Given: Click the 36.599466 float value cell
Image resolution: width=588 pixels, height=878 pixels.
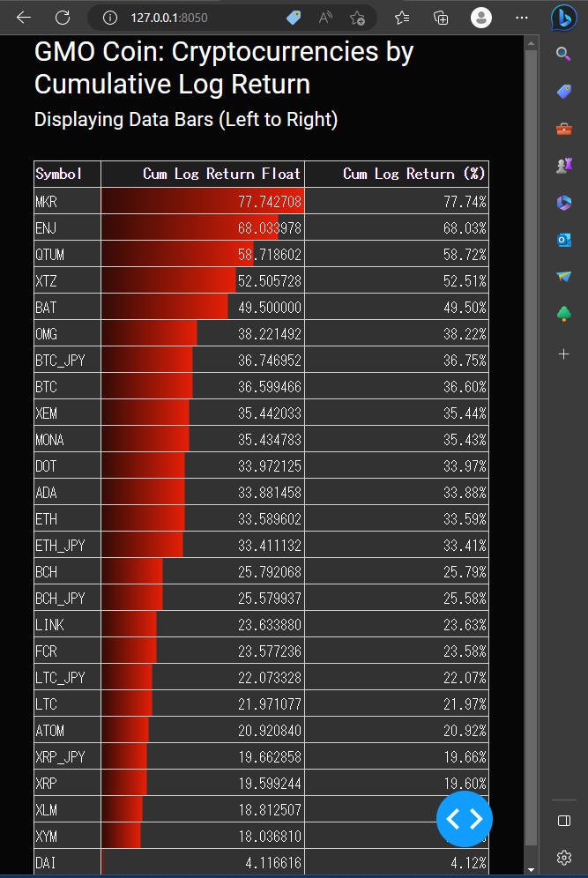Looking at the screenshot, I should click(x=203, y=386).
